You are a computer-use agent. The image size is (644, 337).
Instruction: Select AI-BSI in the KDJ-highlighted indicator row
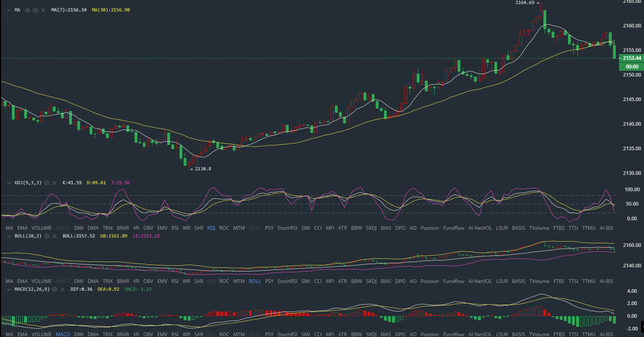[x=606, y=228]
